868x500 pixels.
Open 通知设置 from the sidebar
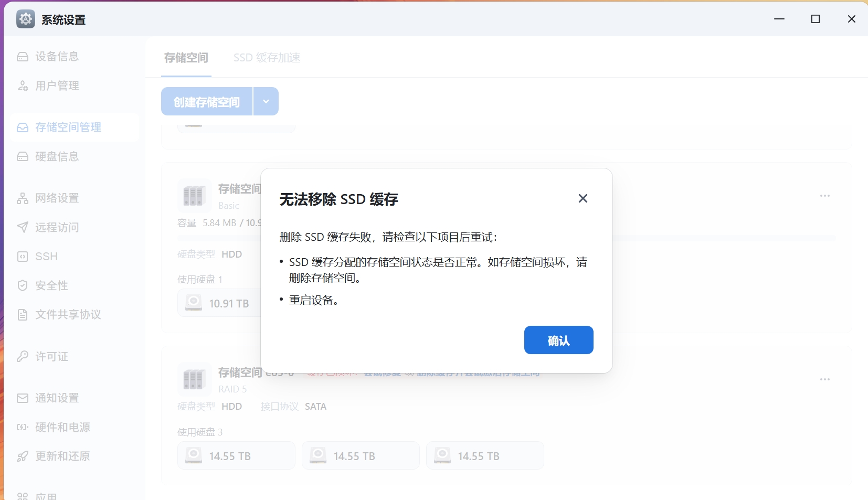pyautogui.click(x=23, y=398)
